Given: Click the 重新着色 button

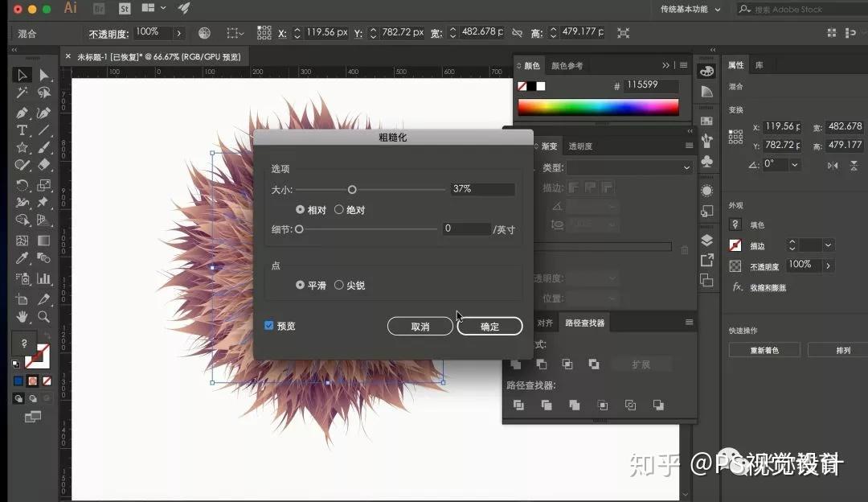Looking at the screenshot, I should (764, 350).
